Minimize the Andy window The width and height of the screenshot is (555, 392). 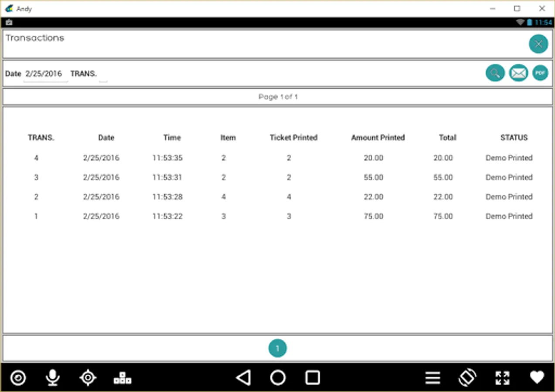(492, 8)
